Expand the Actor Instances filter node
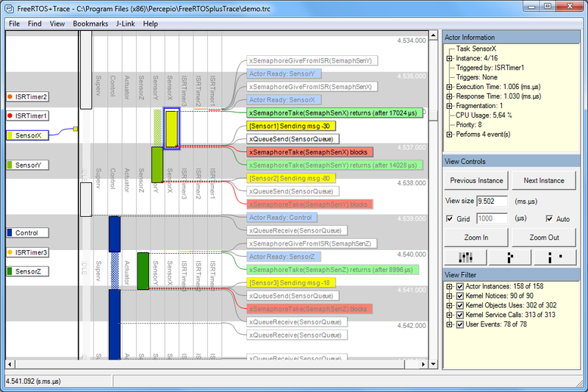588x392 pixels. [x=450, y=286]
